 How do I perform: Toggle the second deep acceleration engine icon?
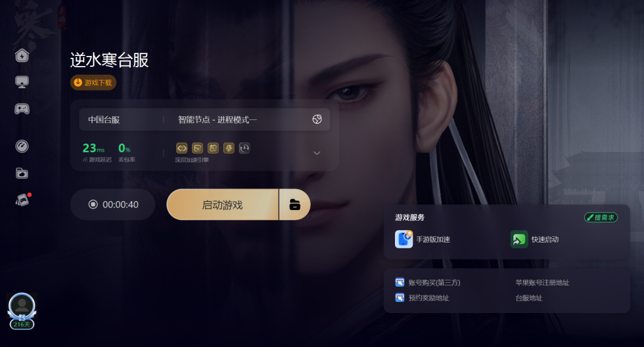coord(197,148)
